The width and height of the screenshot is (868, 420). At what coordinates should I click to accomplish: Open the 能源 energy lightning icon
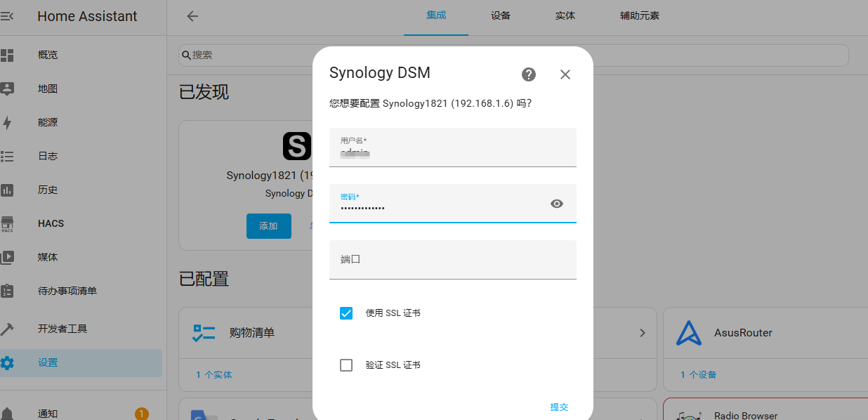pos(7,122)
